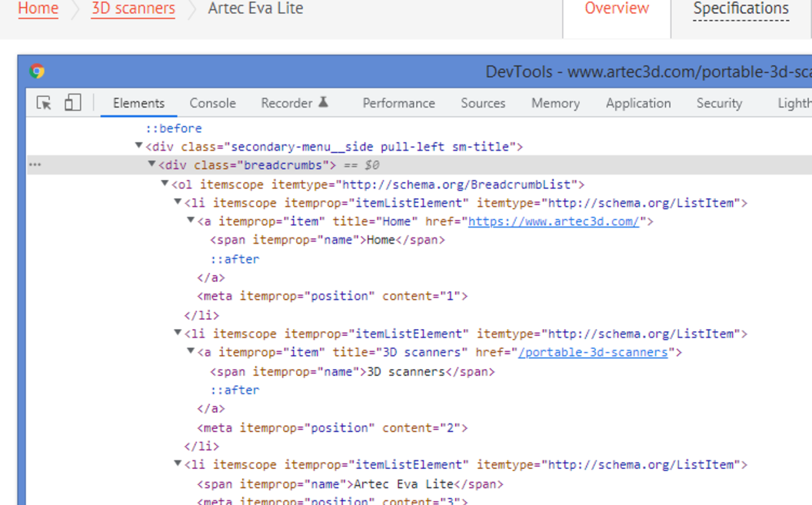The image size is (812, 505).
Task: Click the https://www.artec3d.com/ href link
Action: (x=554, y=221)
